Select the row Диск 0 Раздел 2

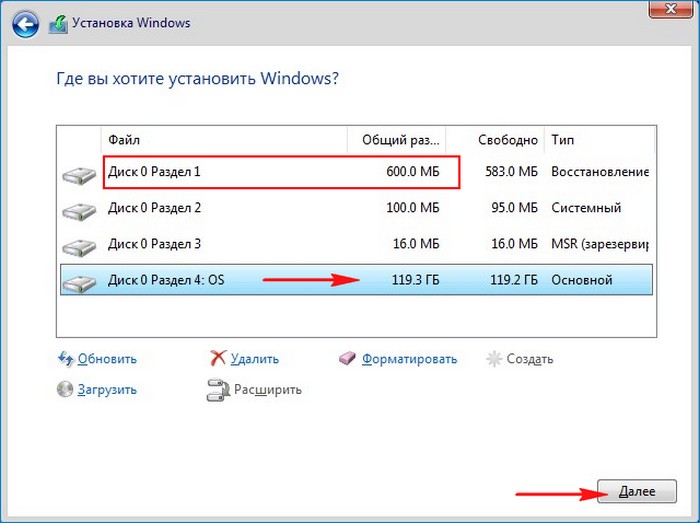coord(356,208)
